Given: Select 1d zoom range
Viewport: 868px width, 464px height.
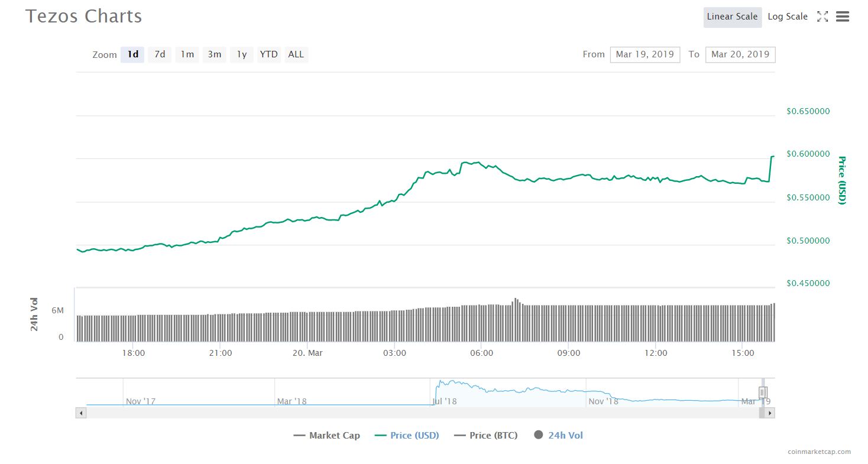Looking at the screenshot, I should (132, 54).
